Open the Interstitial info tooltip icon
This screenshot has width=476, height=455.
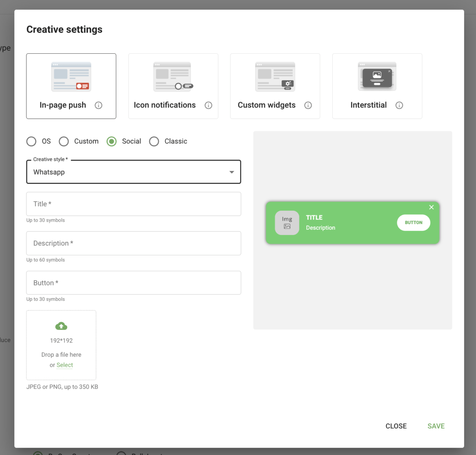pyautogui.click(x=399, y=105)
